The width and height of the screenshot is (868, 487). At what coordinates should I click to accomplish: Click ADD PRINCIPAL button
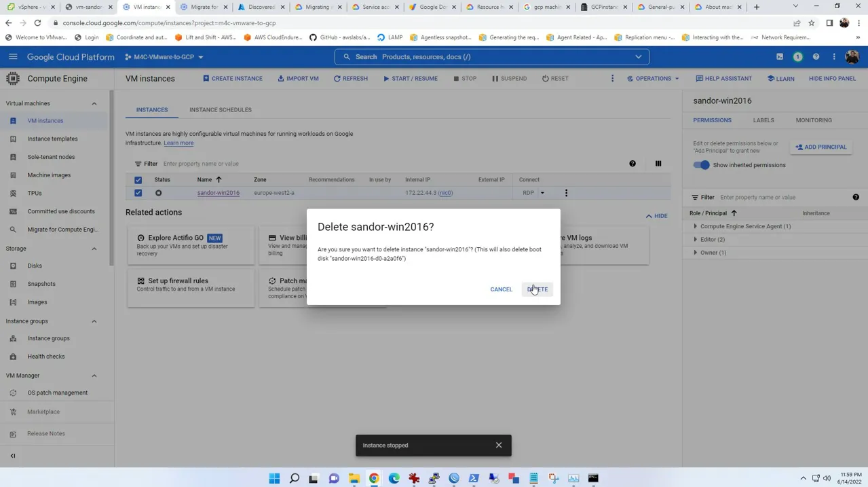coord(821,147)
